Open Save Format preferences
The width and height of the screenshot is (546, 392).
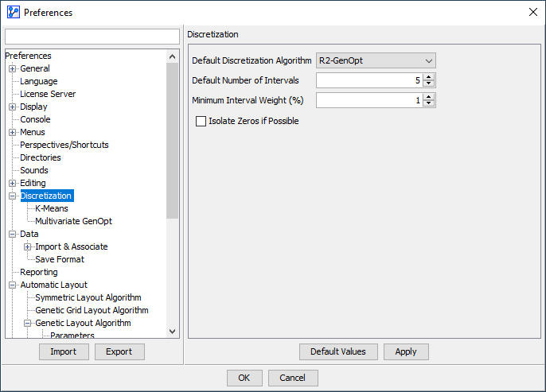coord(60,259)
